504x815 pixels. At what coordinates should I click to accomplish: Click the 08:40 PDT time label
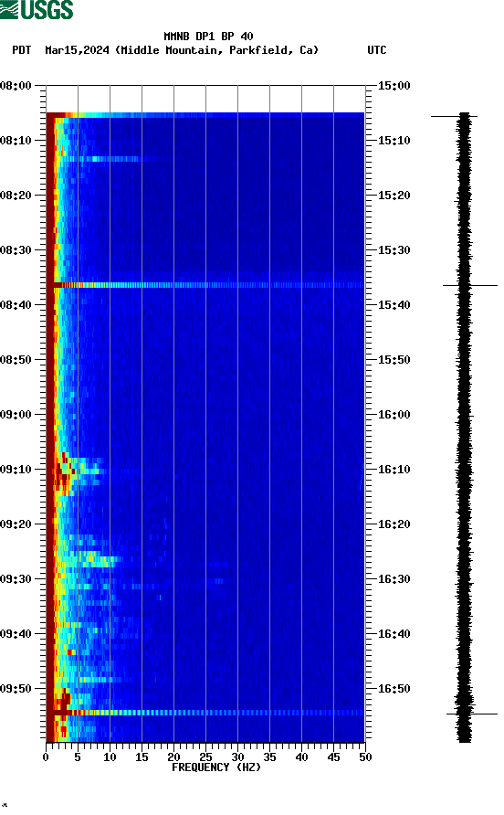click(16, 304)
